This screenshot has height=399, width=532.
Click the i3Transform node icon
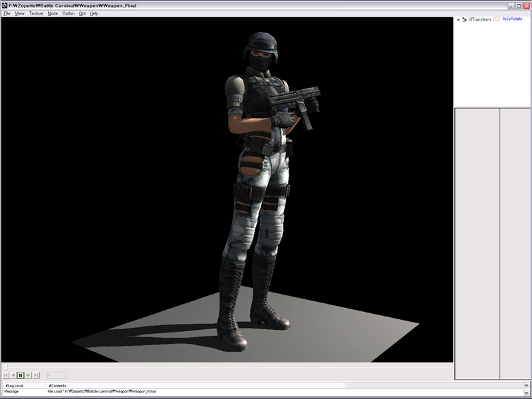coord(465,19)
